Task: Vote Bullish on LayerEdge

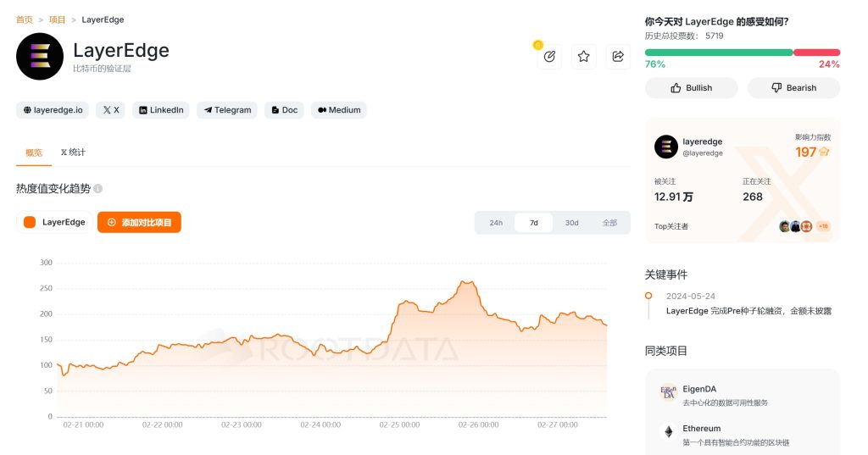Action: [x=692, y=88]
